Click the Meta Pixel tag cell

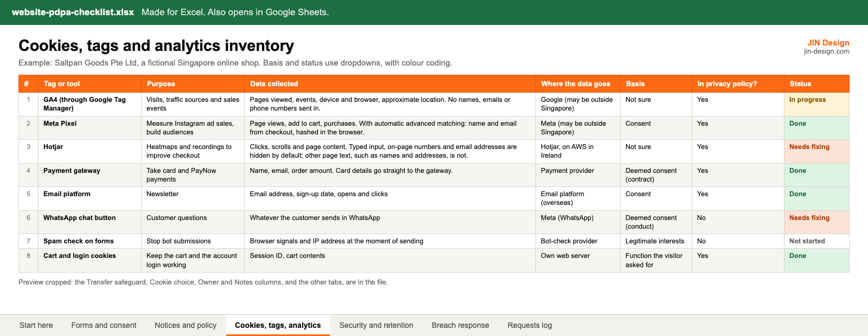tap(90, 128)
